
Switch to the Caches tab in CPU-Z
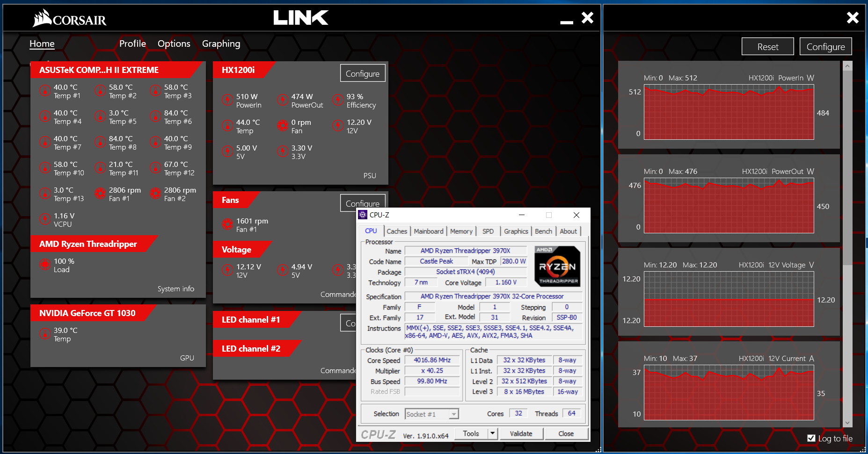[x=397, y=231]
